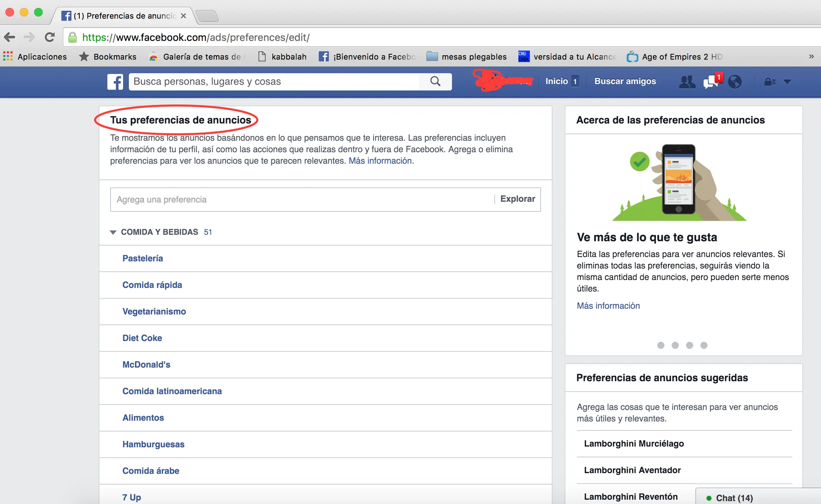The width and height of the screenshot is (821, 504).
Task: Go to first carousel dot
Action: (661, 345)
